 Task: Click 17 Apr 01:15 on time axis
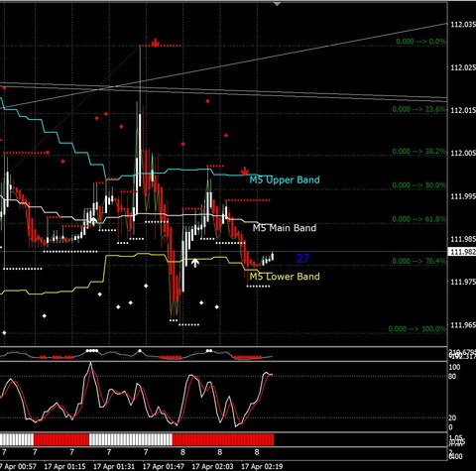click(x=64, y=466)
